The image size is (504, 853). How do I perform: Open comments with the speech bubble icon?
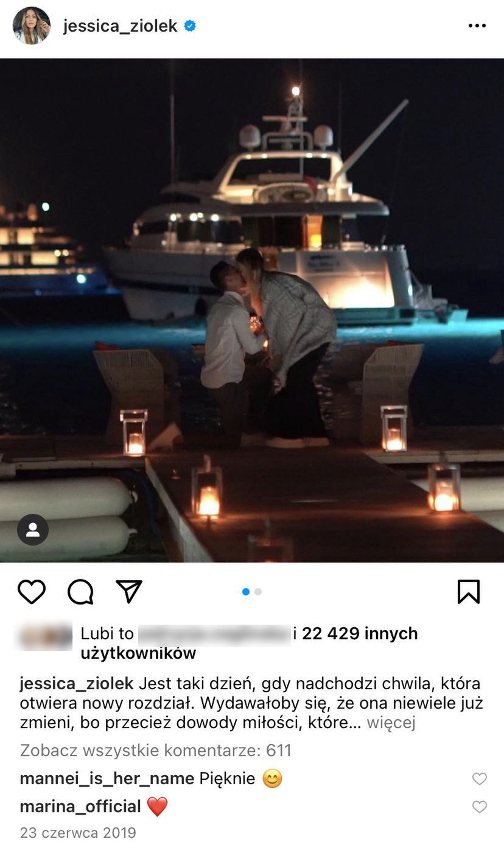(80, 591)
